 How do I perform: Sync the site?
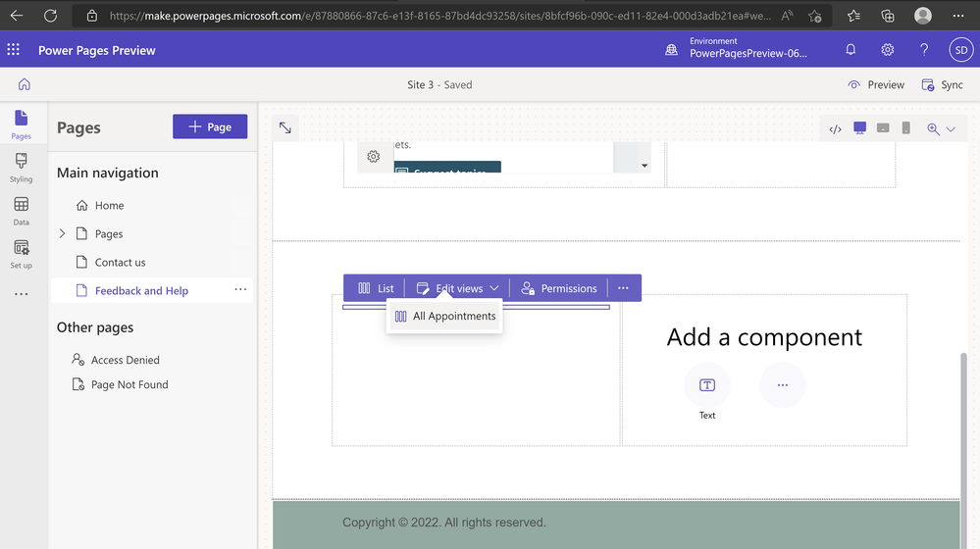coord(942,85)
